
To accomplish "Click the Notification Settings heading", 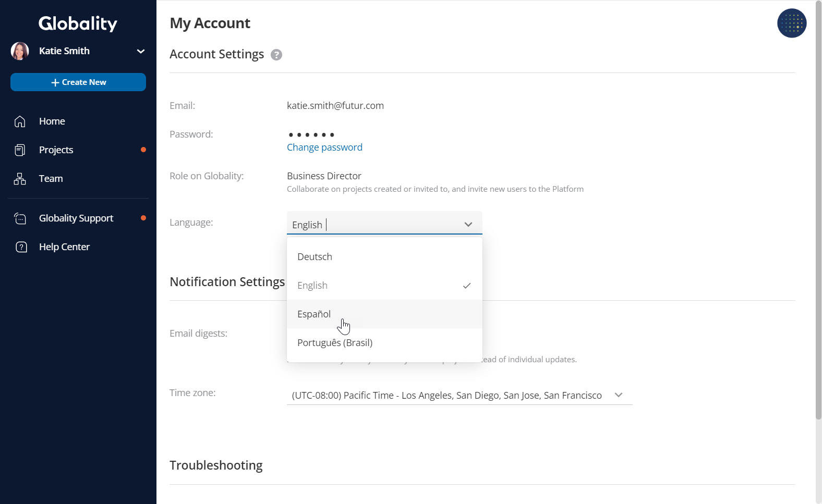I will [x=227, y=282].
